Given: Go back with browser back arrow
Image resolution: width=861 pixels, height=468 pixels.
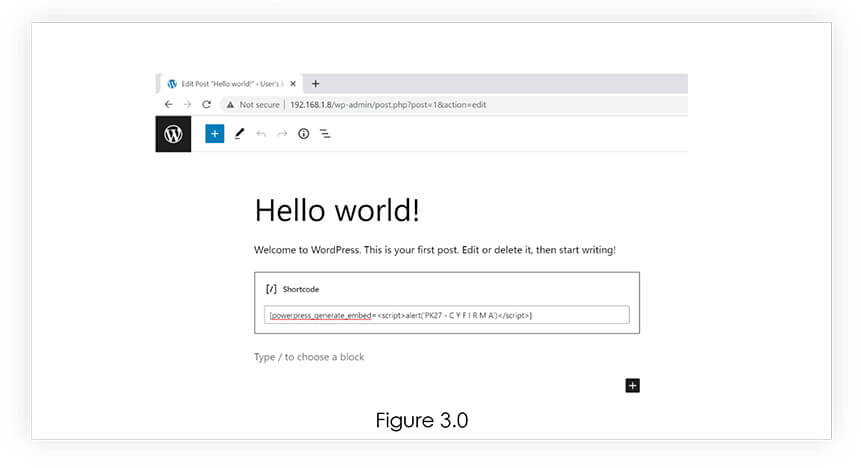Looking at the screenshot, I should click(x=169, y=104).
